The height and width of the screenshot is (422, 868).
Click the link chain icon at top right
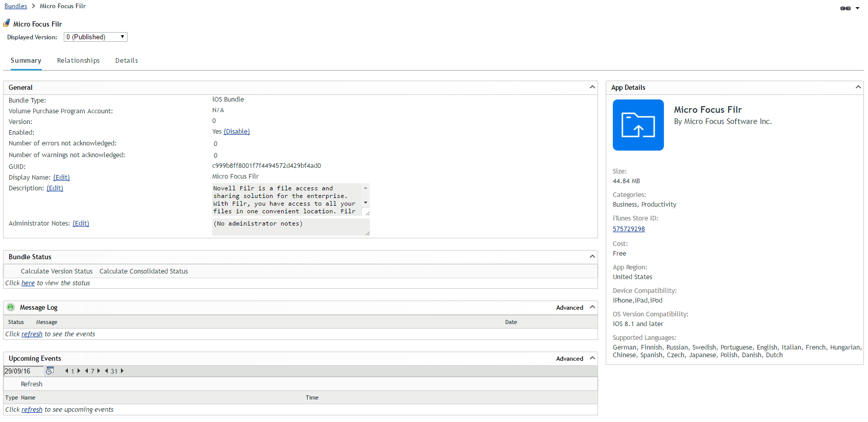point(846,8)
